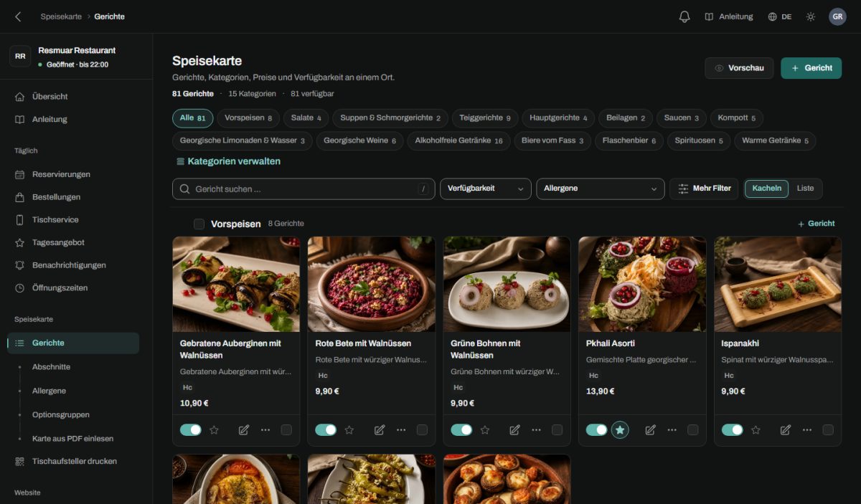Open the notifications bell in the top bar
Image resolution: width=861 pixels, height=504 pixels.
[x=684, y=16]
